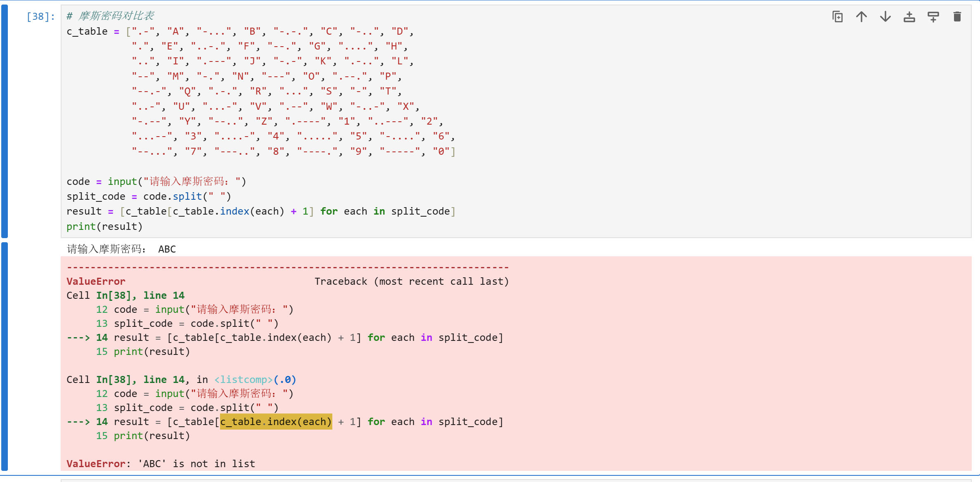Click the ".----" Morse string for 1

pyautogui.click(x=305, y=121)
